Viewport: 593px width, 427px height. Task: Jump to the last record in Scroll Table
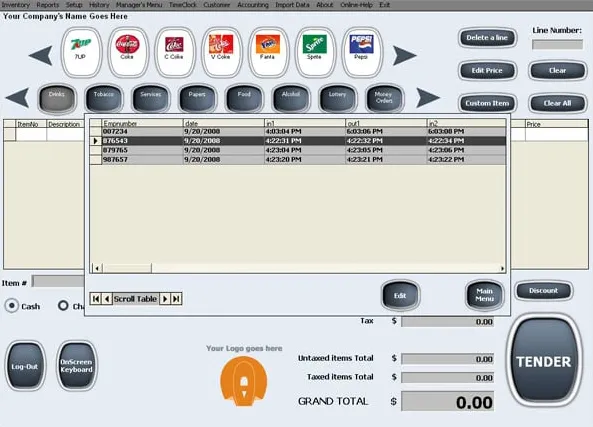click(176, 299)
